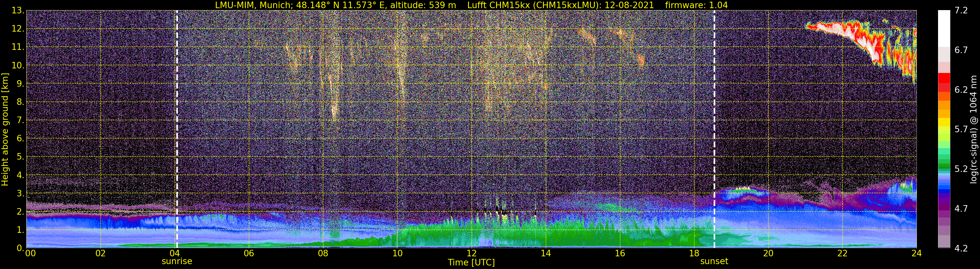Click the height axis tick "9."
Screen dimensions: 980x269
(x=20, y=83)
